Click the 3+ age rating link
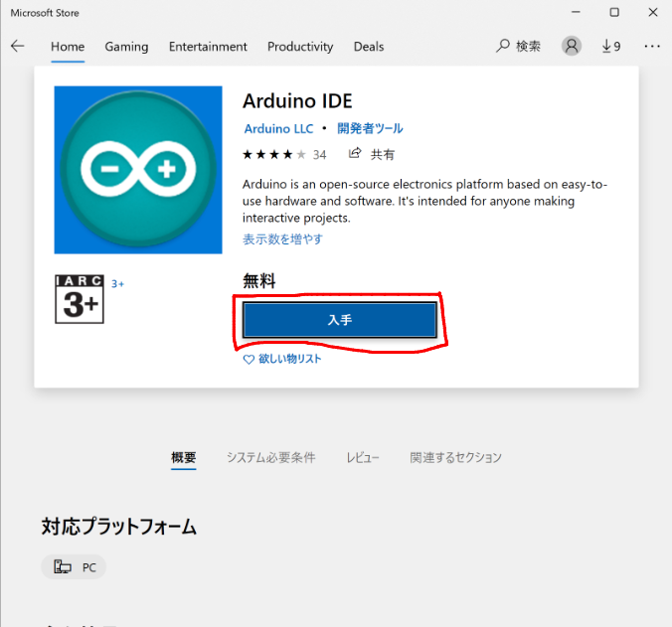 (117, 284)
